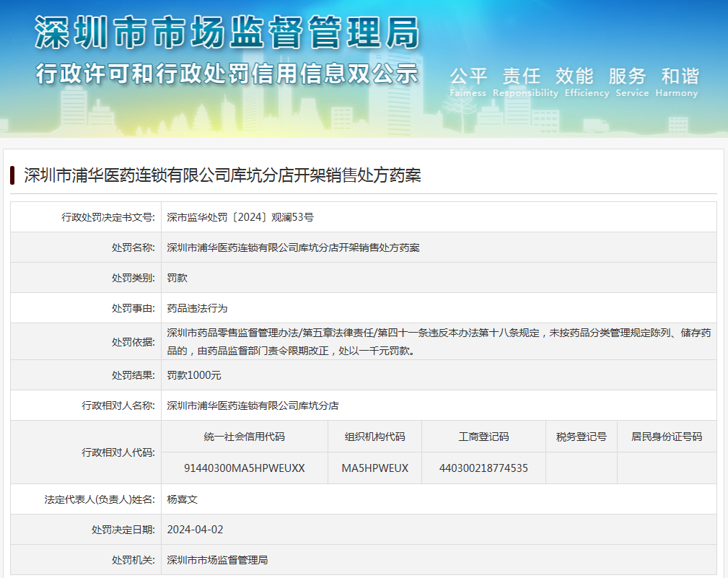Viewport: 728px width, 578px height.
Task: Click the 药品违法行为 reason value
Action: coord(197,308)
